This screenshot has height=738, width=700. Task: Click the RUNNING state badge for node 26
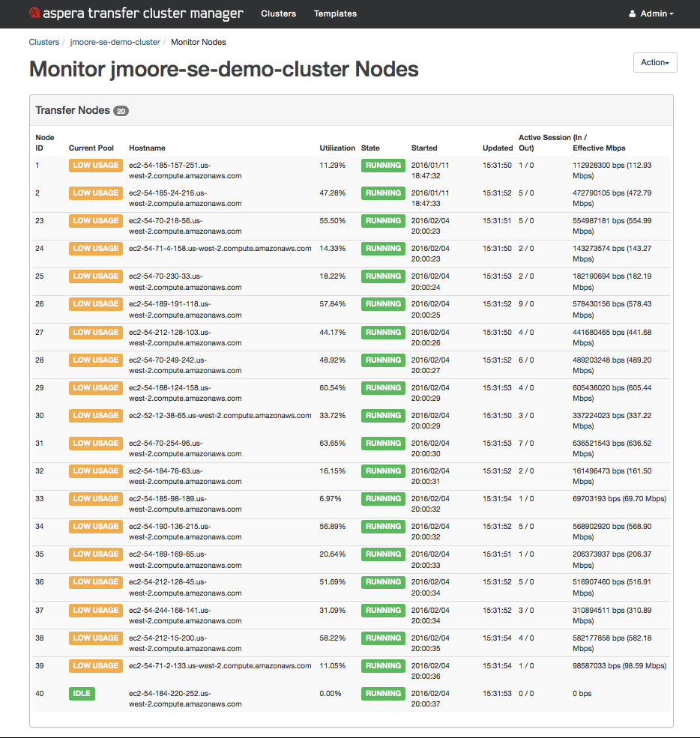click(383, 304)
